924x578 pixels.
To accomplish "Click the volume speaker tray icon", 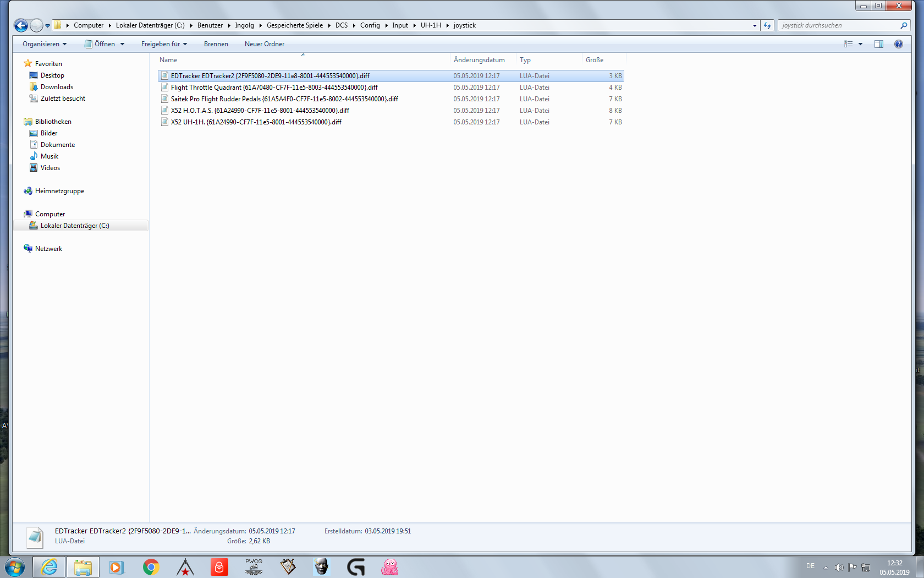I will click(839, 568).
